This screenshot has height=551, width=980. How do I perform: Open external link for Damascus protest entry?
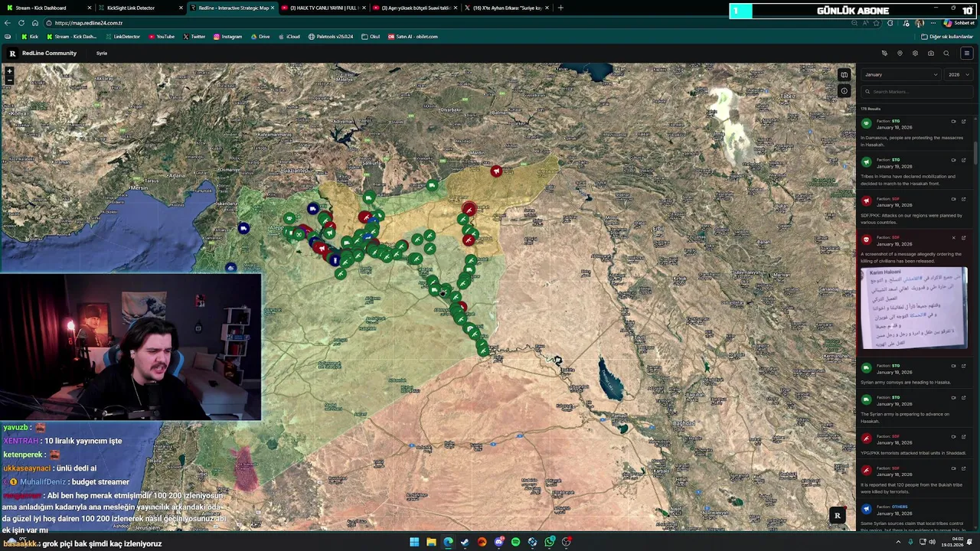(963, 121)
